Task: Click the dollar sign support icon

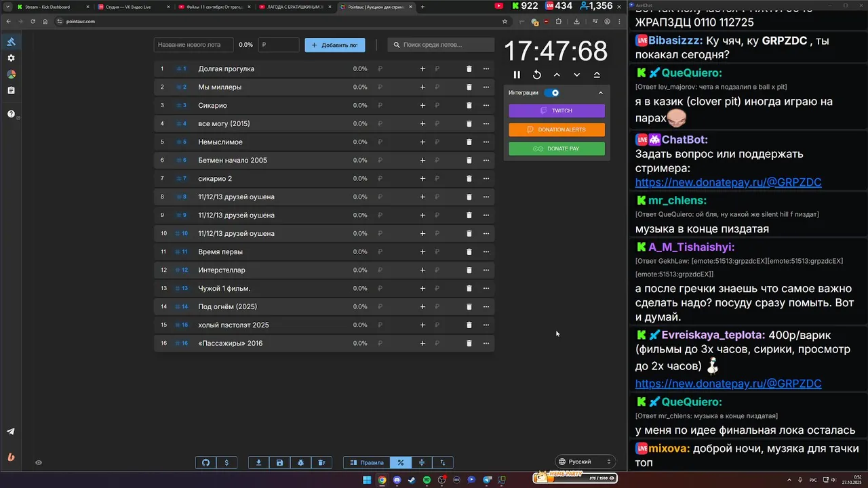Action: coord(226,462)
